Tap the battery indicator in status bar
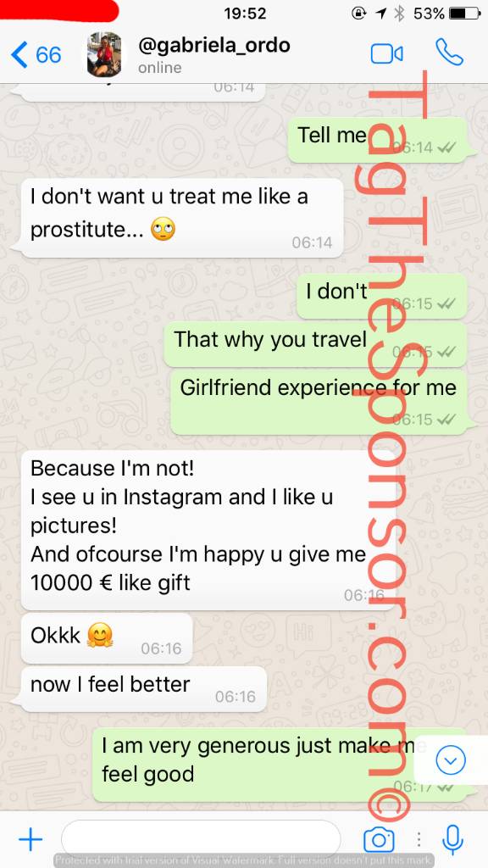Viewport: 488px width, 868px height. click(x=465, y=14)
